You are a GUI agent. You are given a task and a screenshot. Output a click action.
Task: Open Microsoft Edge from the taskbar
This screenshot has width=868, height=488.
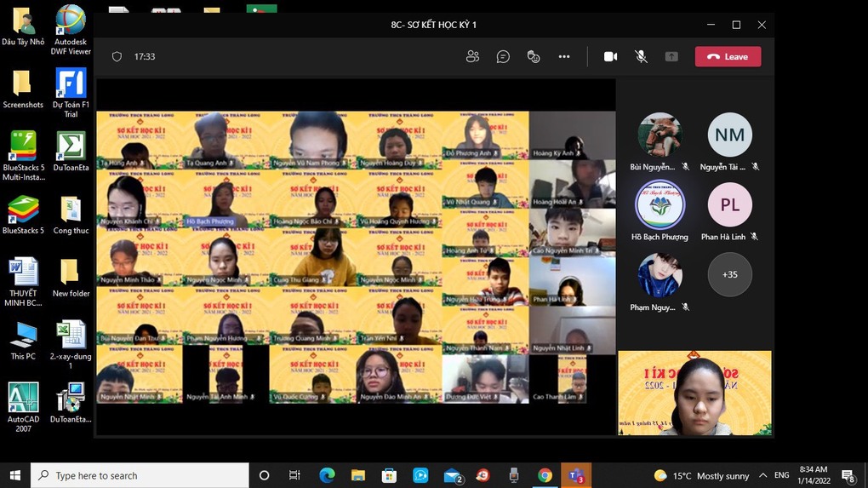click(327, 475)
